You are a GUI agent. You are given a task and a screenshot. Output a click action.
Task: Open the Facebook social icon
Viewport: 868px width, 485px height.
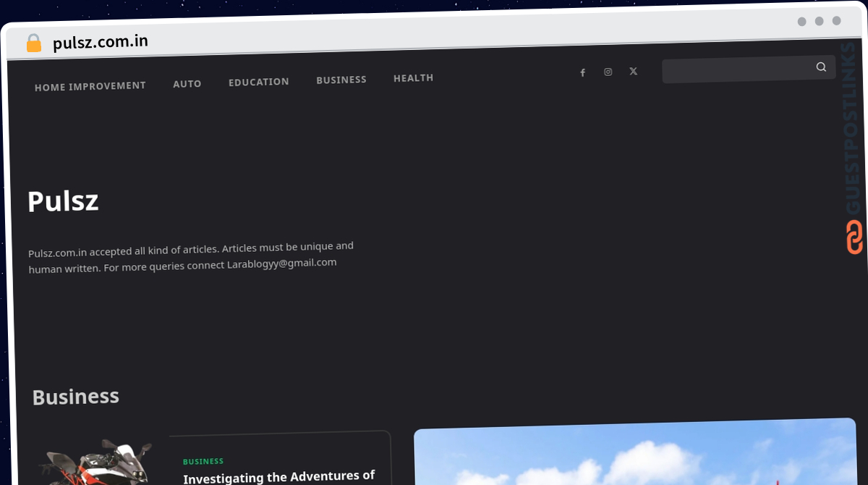(x=582, y=72)
